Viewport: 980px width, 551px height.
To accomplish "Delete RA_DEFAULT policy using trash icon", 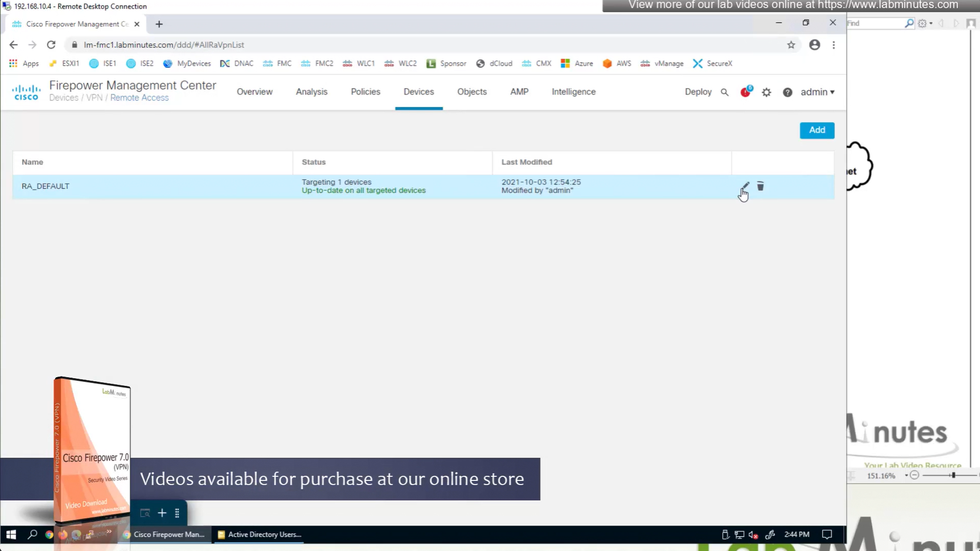I will 760,186.
